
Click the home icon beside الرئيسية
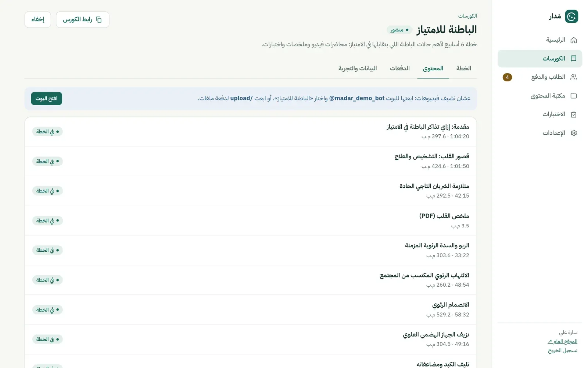pos(574,40)
